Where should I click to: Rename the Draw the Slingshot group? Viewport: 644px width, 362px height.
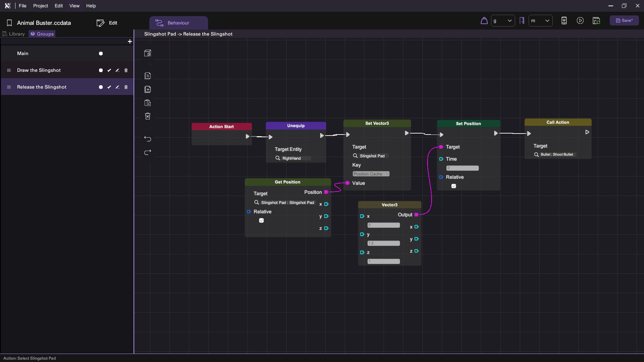pyautogui.click(x=117, y=70)
